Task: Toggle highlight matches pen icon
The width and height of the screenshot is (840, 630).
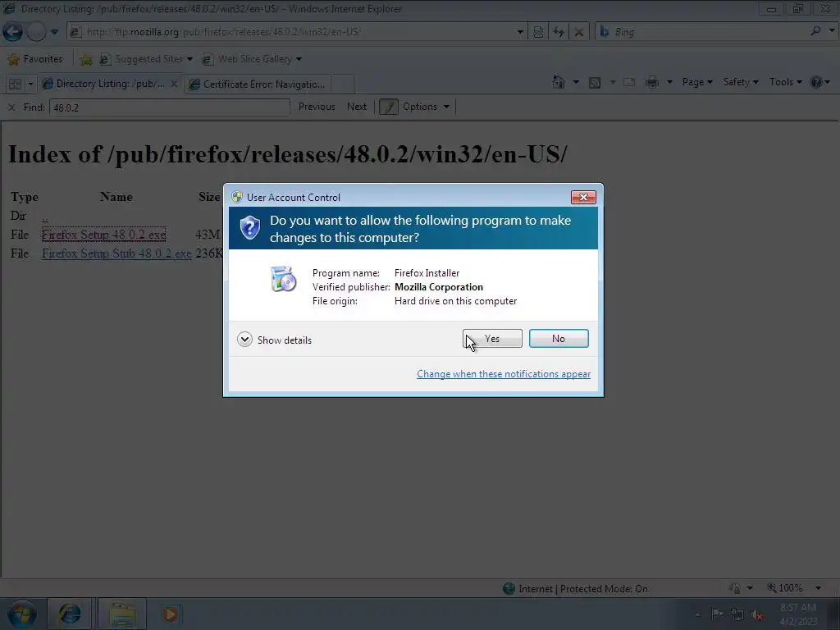Action: click(388, 107)
